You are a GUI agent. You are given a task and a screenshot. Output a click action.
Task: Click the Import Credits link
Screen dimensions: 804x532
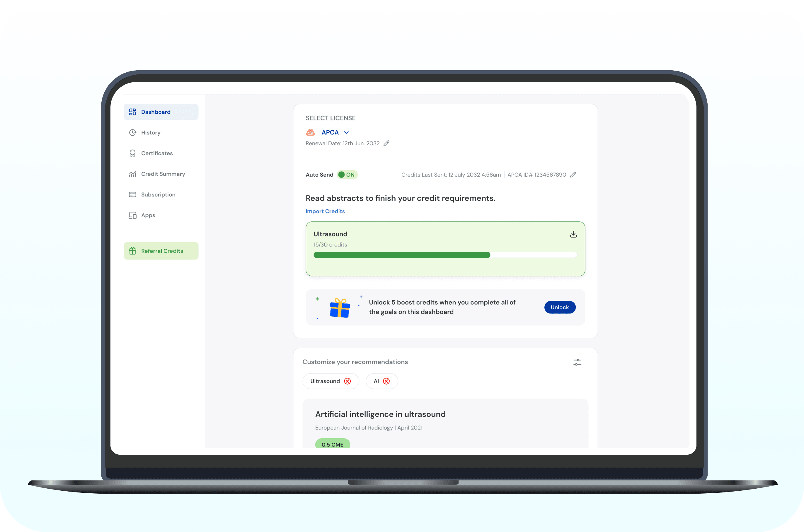(325, 212)
